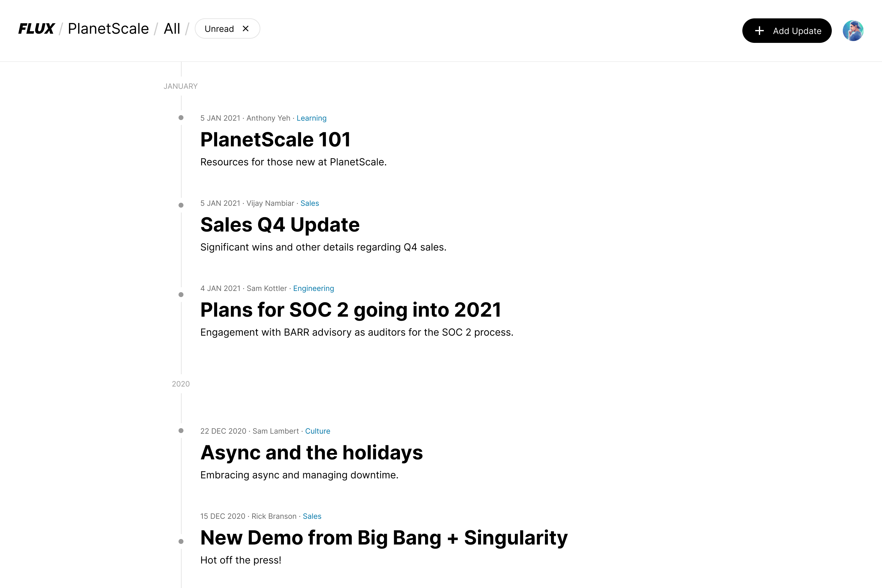Open Sales tag on Rick Branson's post

tap(312, 516)
